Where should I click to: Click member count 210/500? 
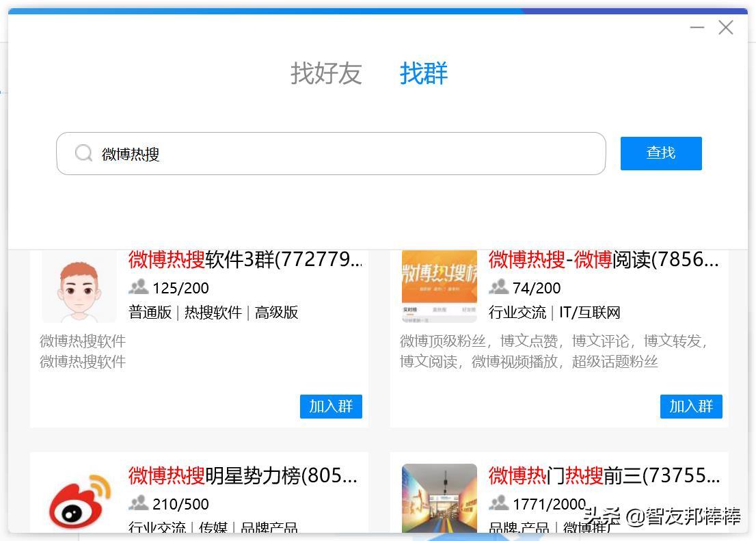click(x=181, y=504)
